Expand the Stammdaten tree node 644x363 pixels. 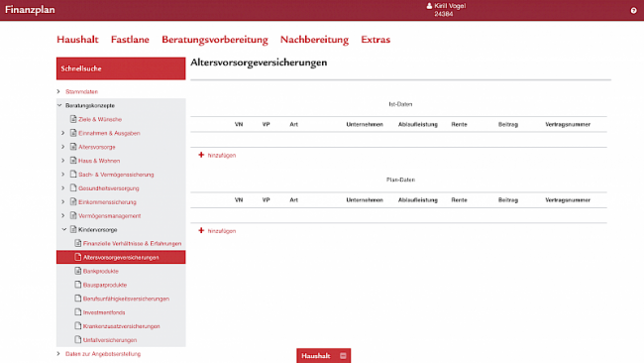[x=58, y=91]
